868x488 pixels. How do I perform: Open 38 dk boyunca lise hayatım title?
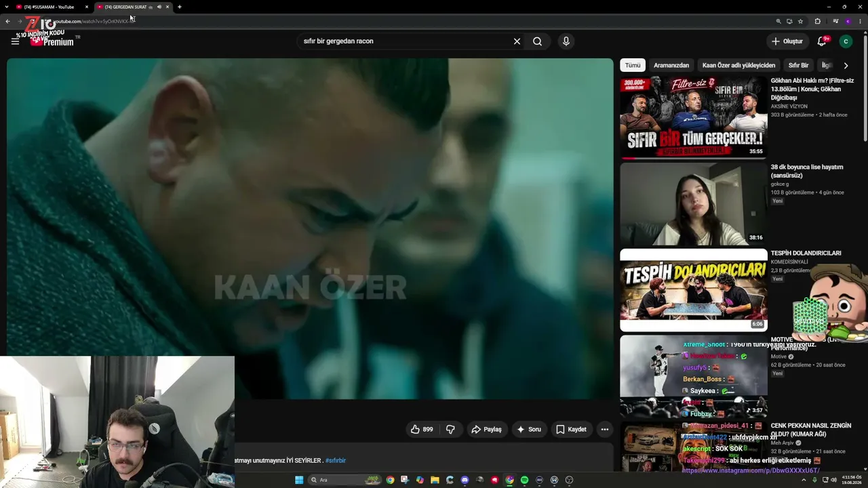(807, 171)
